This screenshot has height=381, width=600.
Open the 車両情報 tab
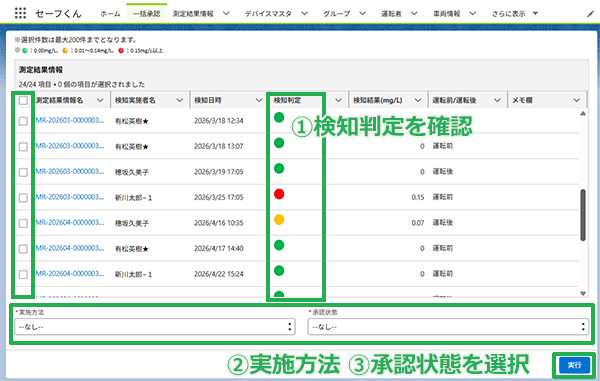447,14
